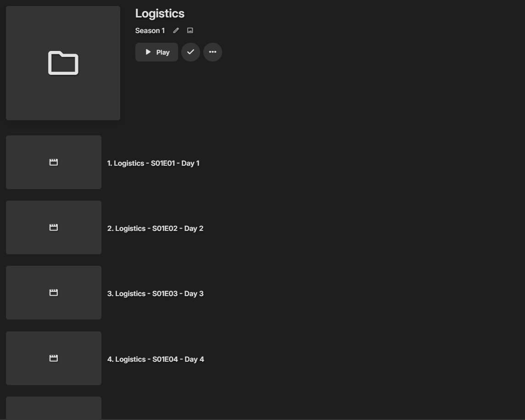Click the image icon beside Season 1
The width and height of the screenshot is (525, 420).
[x=190, y=30]
